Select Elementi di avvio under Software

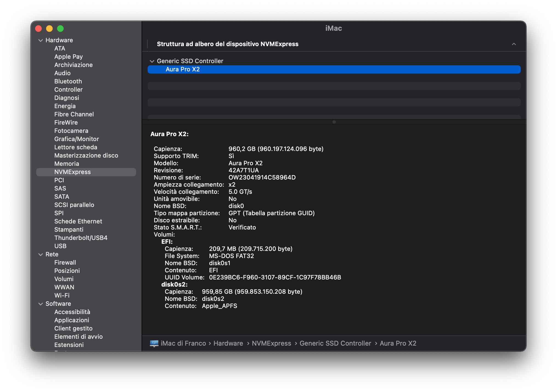(78, 337)
